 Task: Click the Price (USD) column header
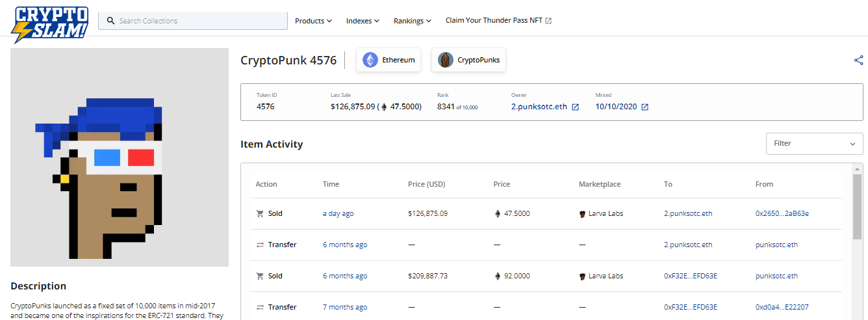tap(427, 184)
